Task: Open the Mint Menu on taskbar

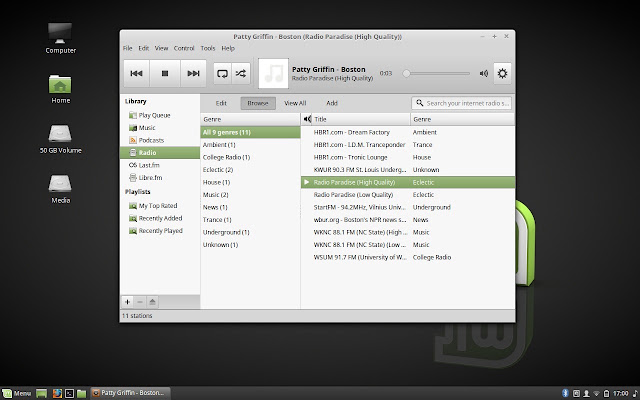Action: pos(17,393)
